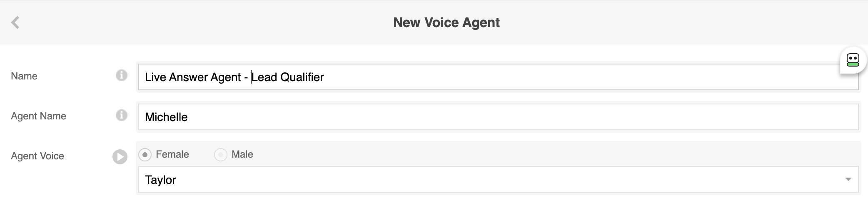Screen dimensions: 868x198
Task: Click the Male label text
Action: coord(242,154)
